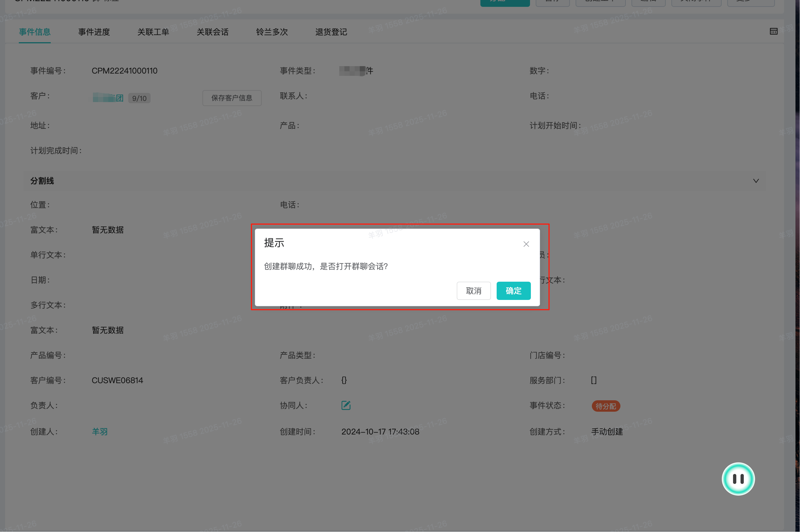Collapse the 分割线 section chevron
Viewport: 800px width, 532px height.
(756, 181)
